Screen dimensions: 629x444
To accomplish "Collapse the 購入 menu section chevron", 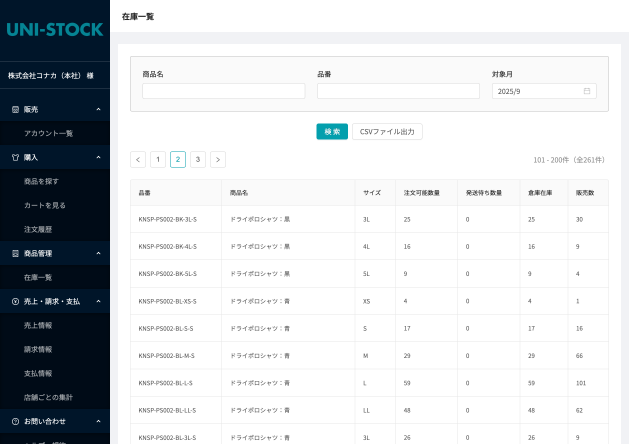I will [98, 157].
